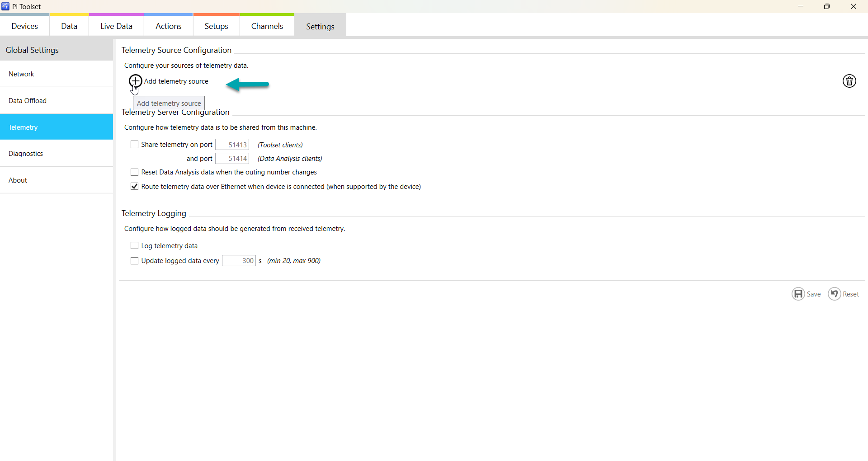Open Network settings in sidebar
This screenshot has height=461, width=868.
point(57,74)
